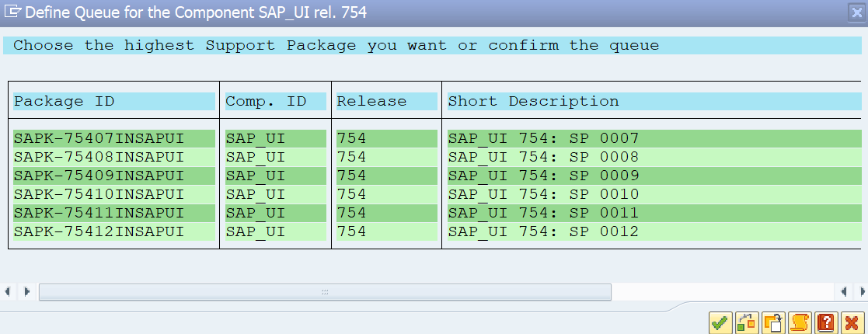
Task: Click the Comp. ID column header
Action: (276, 101)
